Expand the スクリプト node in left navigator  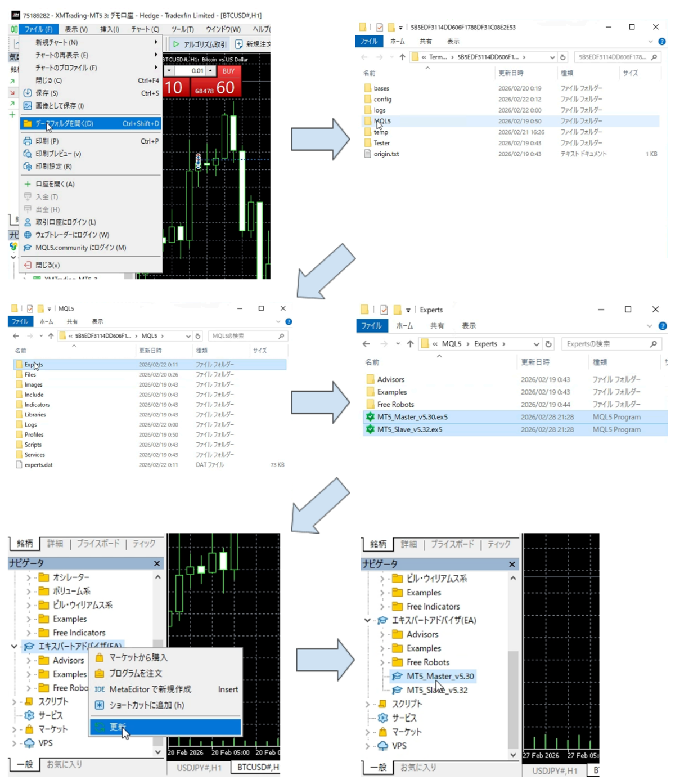tap(14, 702)
